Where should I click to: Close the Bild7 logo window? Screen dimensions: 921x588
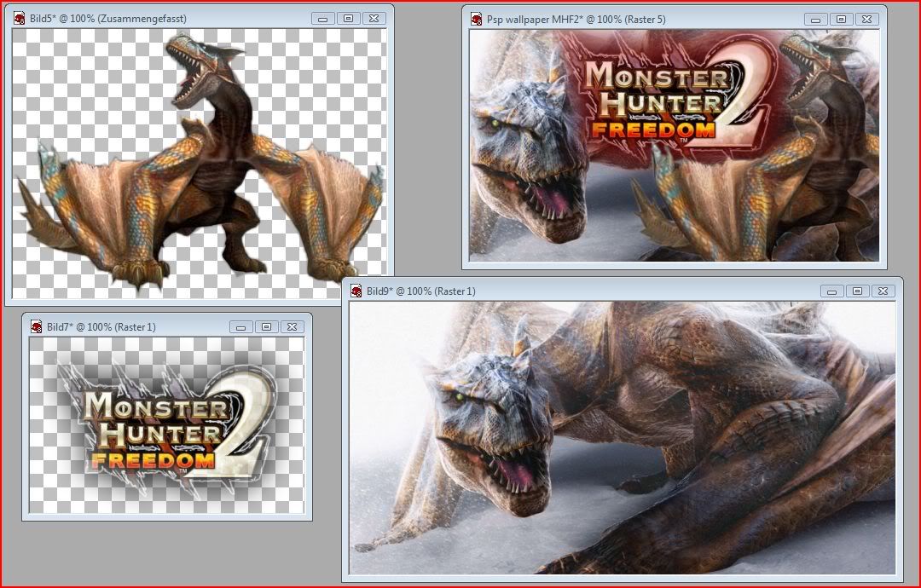292,326
